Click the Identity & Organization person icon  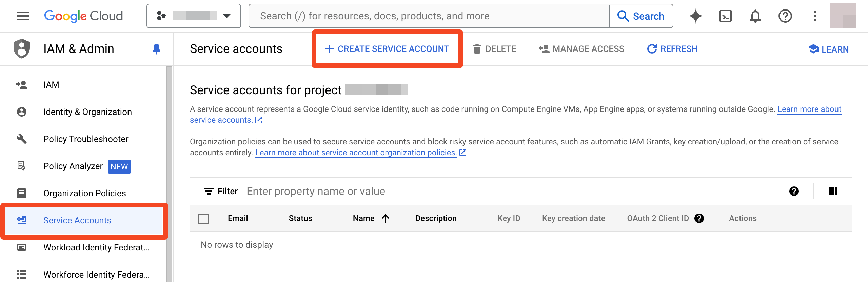(x=22, y=112)
